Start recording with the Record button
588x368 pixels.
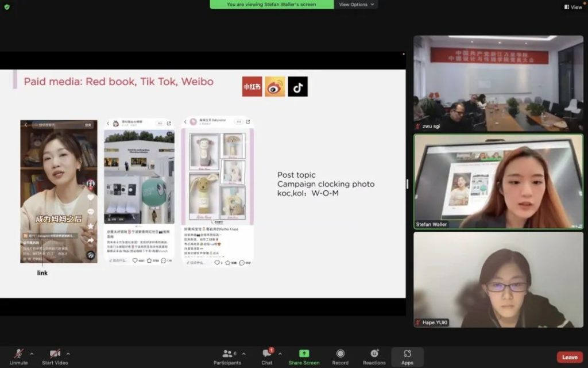(340, 356)
